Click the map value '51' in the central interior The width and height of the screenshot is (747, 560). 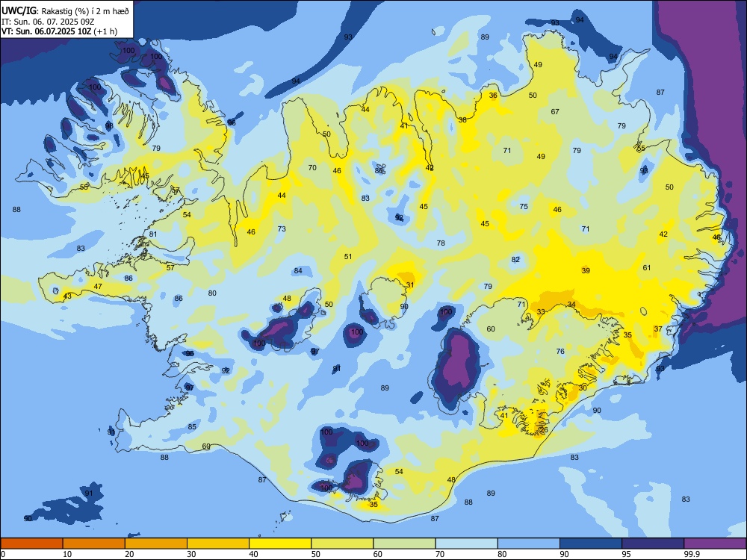click(348, 256)
